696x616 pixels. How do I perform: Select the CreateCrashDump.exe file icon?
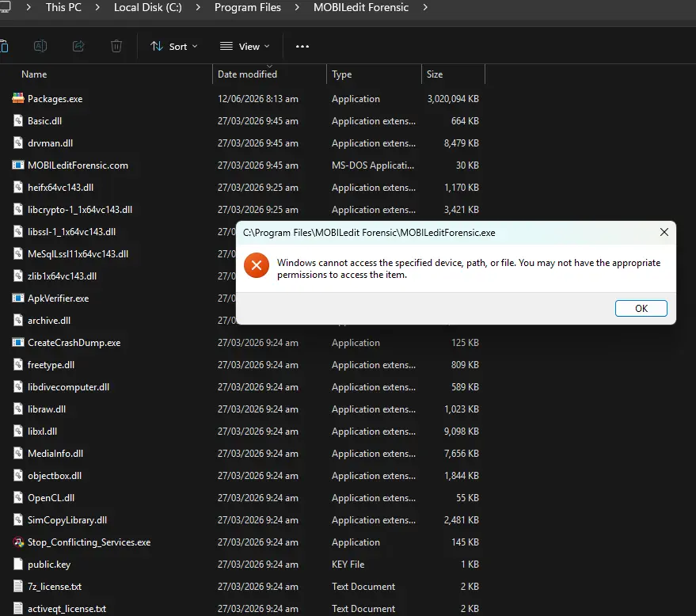(18, 343)
